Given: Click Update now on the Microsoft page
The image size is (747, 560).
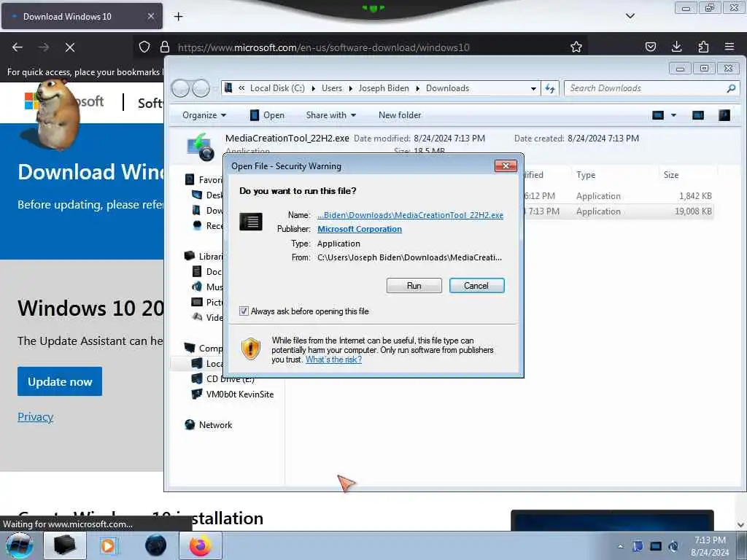Looking at the screenshot, I should click(60, 381).
